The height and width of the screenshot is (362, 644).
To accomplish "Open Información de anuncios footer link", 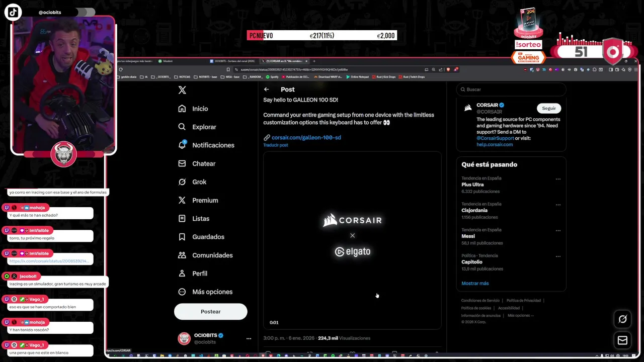I will [480, 316].
